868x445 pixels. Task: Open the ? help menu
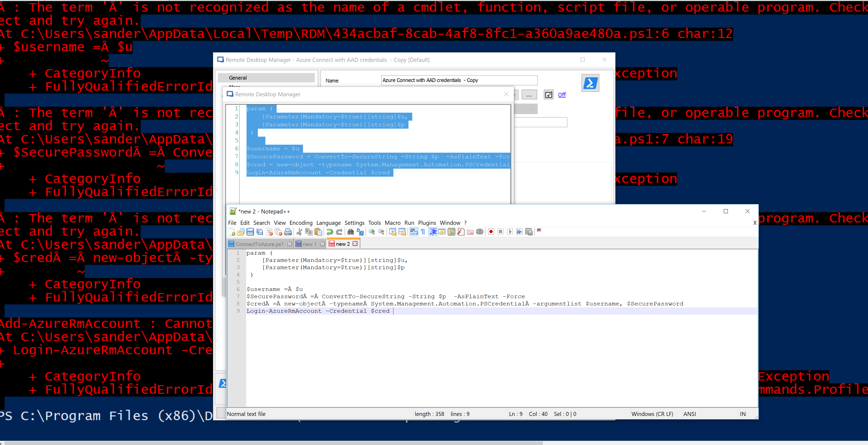click(x=465, y=223)
